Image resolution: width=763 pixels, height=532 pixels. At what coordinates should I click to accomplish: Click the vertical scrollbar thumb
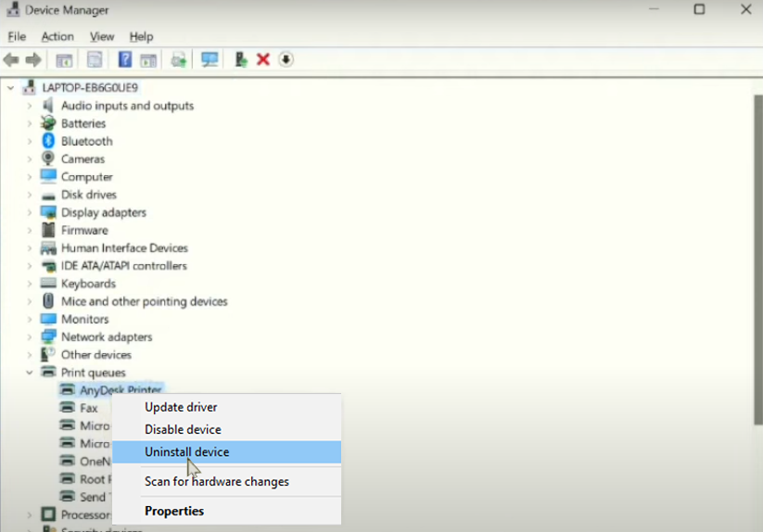point(758,260)
